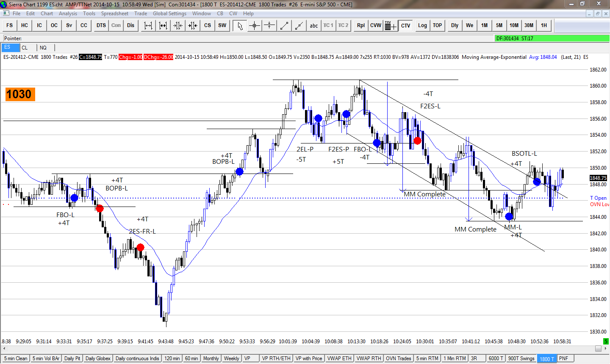Select the pointer arrow tool
Viewport: 610px width, 364px height.
pos(240,25)
